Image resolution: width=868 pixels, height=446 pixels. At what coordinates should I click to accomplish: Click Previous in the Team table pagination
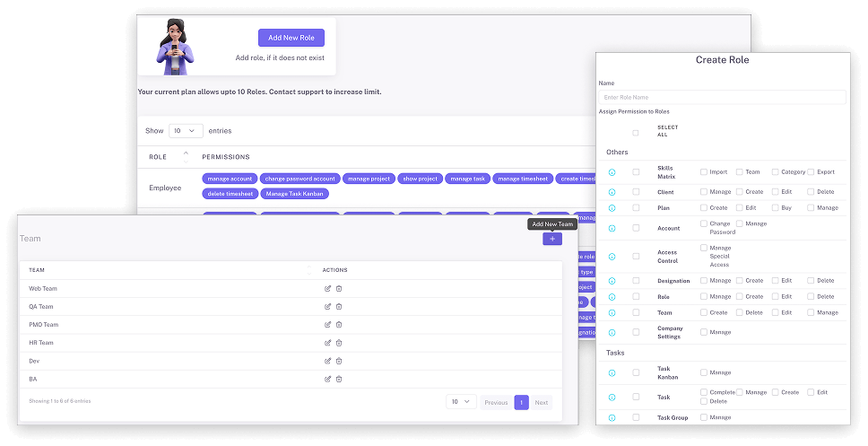[496, 402]
